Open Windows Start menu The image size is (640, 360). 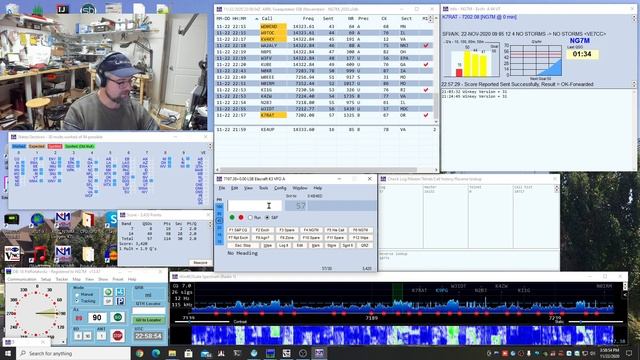(8, 353)
